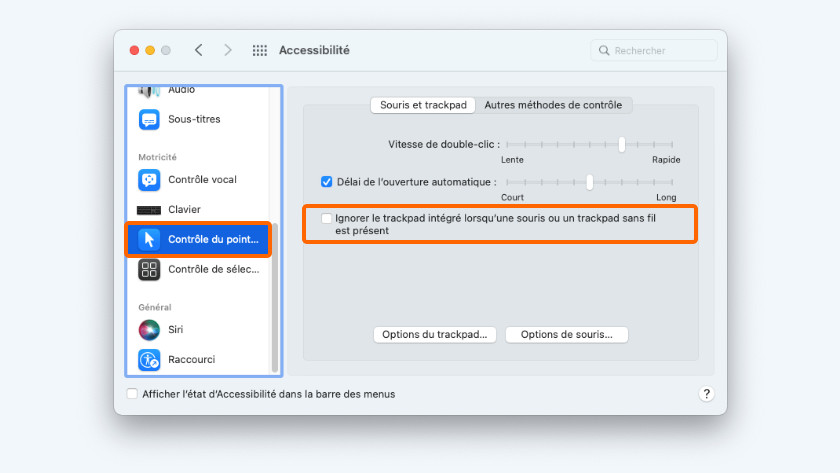Select the Siri icon

tap(149, 329)
